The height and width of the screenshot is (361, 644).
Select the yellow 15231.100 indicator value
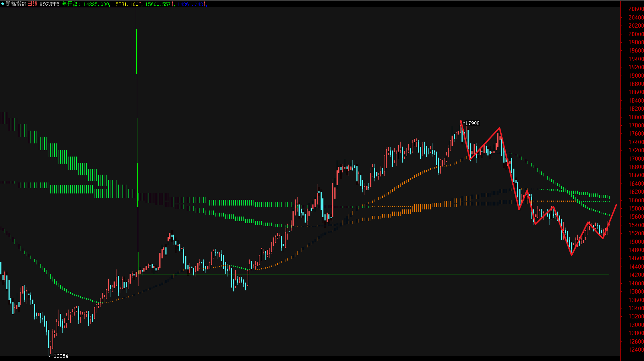[x=125, y=4]
